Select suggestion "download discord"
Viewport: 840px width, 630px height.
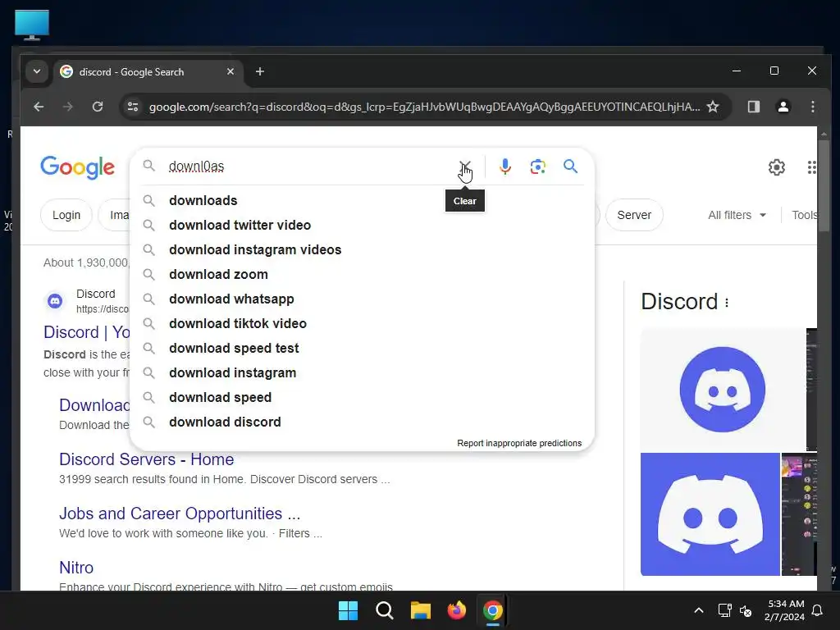coord(362,422)
